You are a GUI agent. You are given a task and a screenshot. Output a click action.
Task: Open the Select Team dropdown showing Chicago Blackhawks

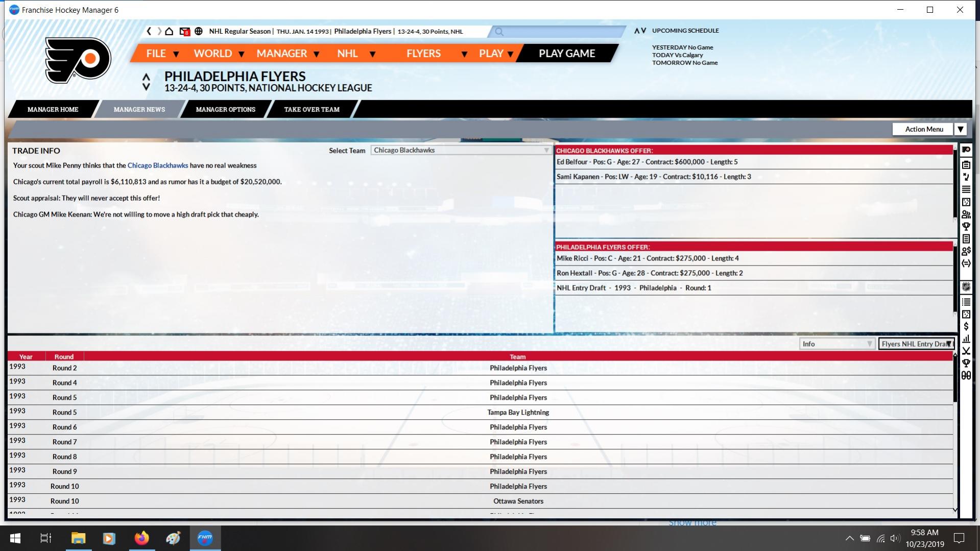tap(460, 150)
